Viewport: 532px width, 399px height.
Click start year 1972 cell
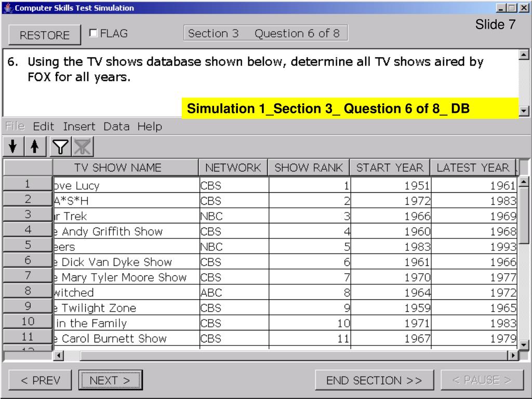[x=391, y=201]
